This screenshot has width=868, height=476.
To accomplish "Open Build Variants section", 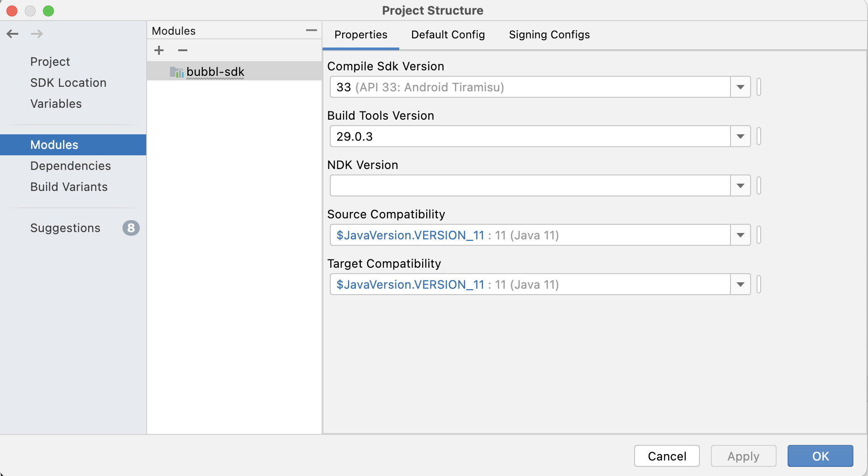I will pos(69,187).
